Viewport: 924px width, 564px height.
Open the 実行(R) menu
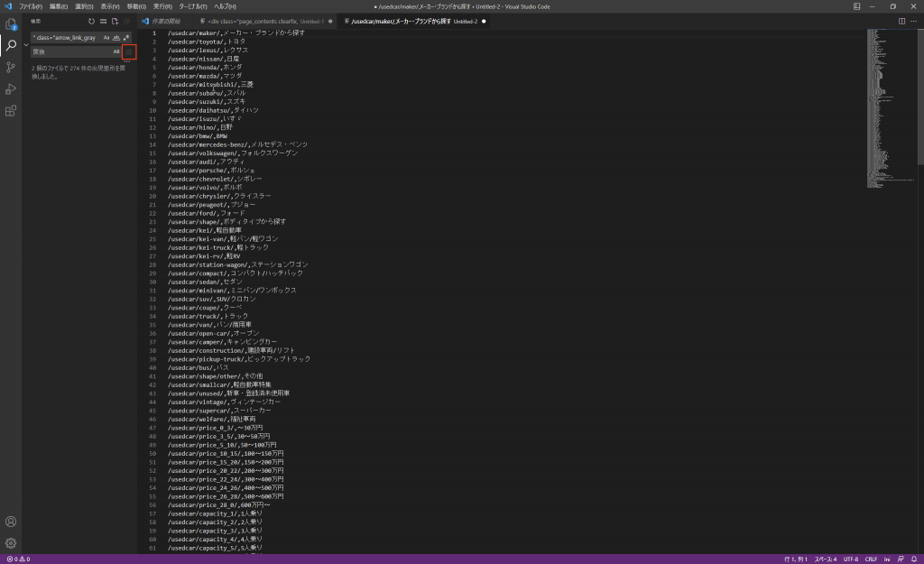pos(162,6)
